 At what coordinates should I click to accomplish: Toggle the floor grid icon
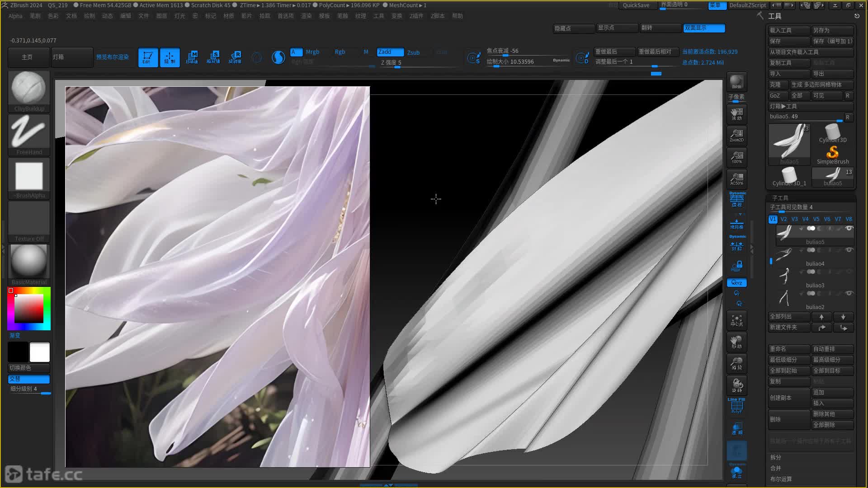(736, 223)
